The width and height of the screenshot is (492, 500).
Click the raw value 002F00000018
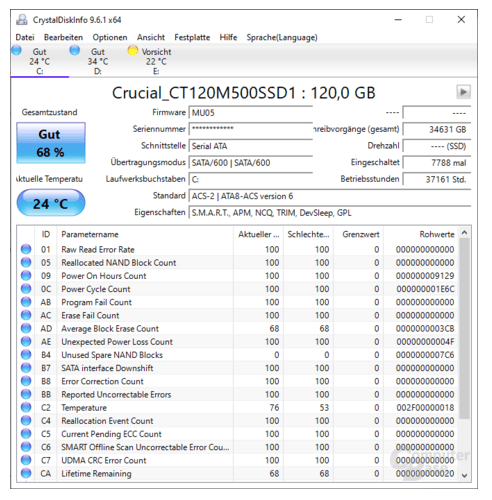pos(425,408)
